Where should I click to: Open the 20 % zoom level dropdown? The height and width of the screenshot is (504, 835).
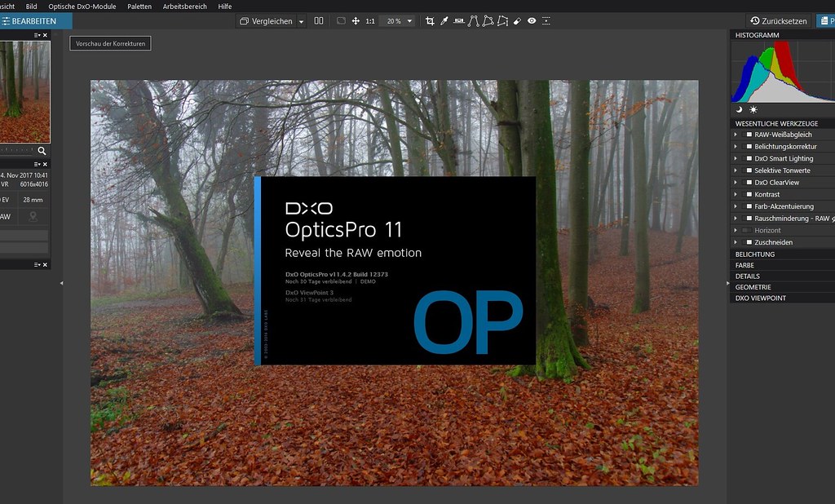point(409,21)
